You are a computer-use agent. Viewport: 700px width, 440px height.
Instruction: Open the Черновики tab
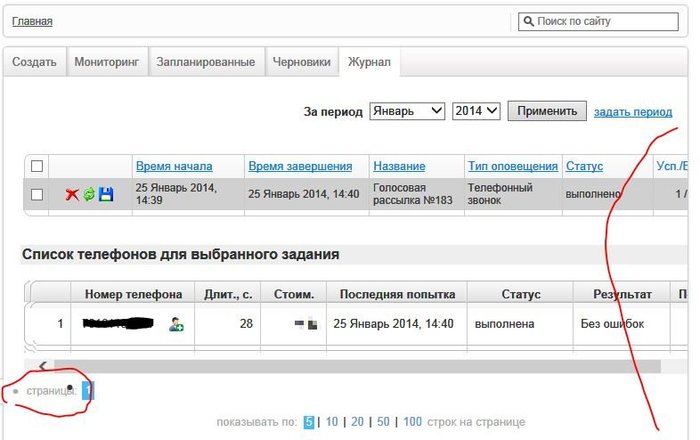(x=302, y=62)
